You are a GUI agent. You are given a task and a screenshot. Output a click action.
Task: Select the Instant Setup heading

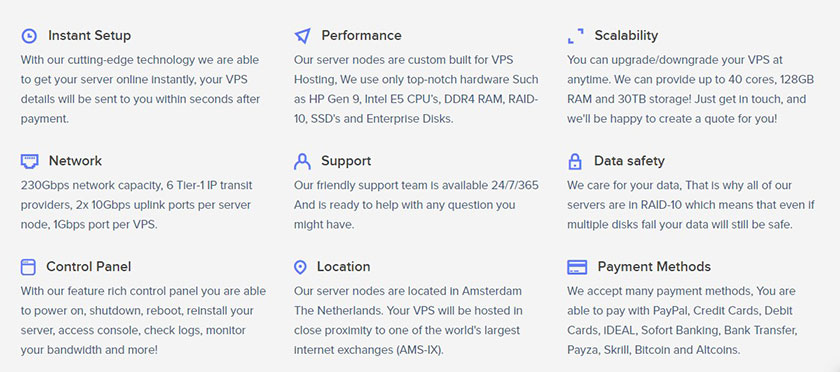89,35
